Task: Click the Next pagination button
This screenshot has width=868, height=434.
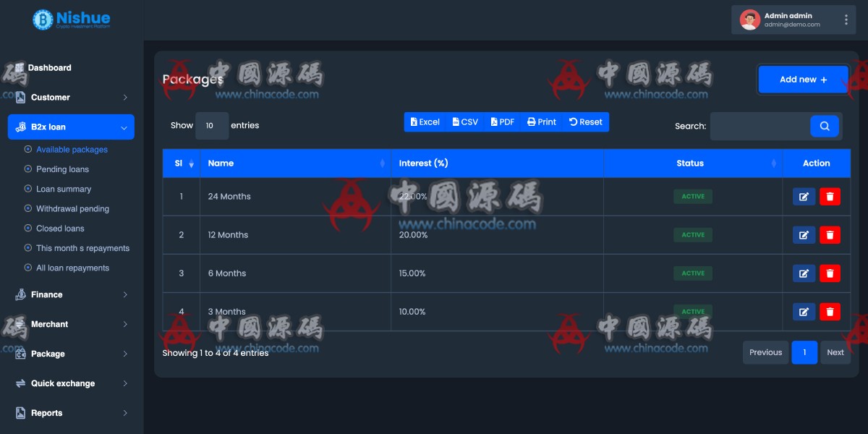Action: tap(835, 352)
